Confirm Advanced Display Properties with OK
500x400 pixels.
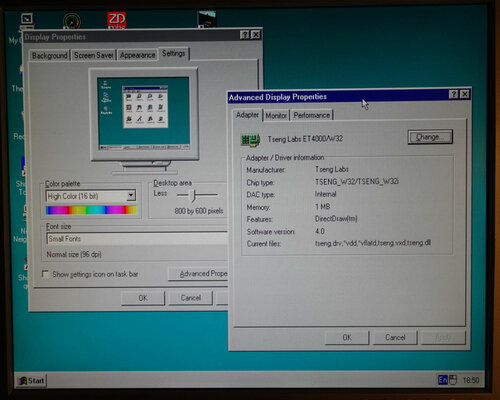coord(347,338)
